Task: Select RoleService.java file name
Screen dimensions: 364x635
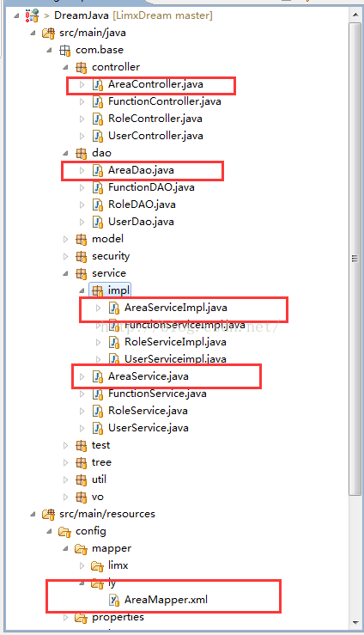Action: pyautogui.click(x=148, y=411)
